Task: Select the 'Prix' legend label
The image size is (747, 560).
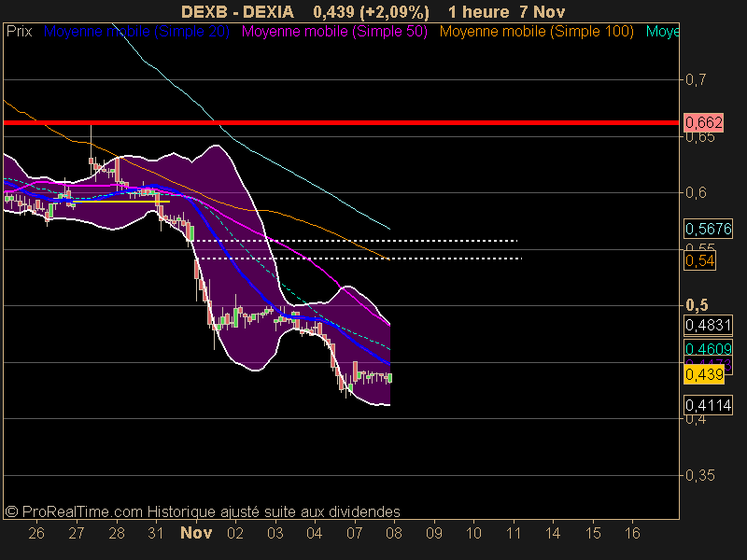Action: click(19, 32)
